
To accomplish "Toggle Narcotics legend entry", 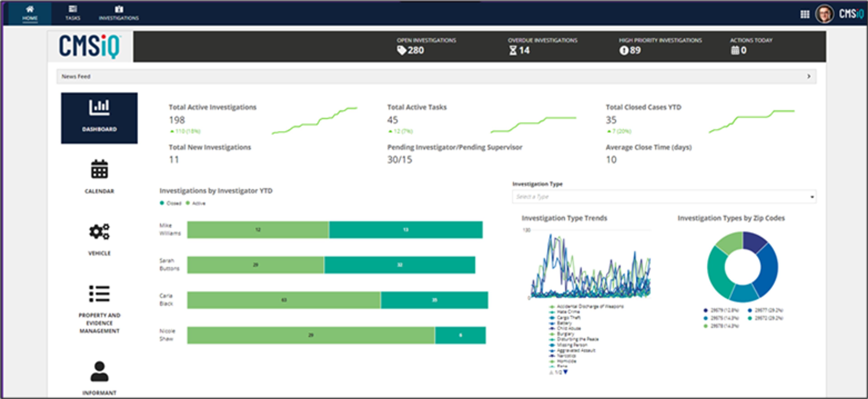I will pyautogui.click(x=562, y=356).
